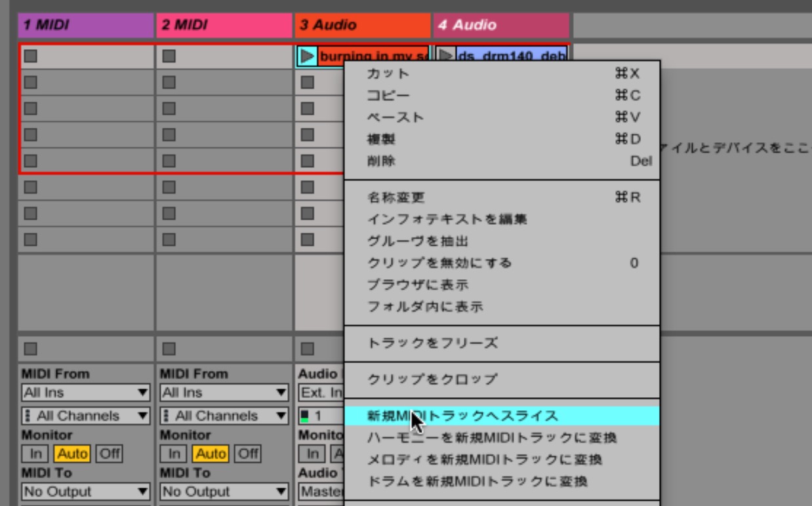Click the stop square in 2 MIDI first scene slot
The image size is (812, 506).
[169, 56]
